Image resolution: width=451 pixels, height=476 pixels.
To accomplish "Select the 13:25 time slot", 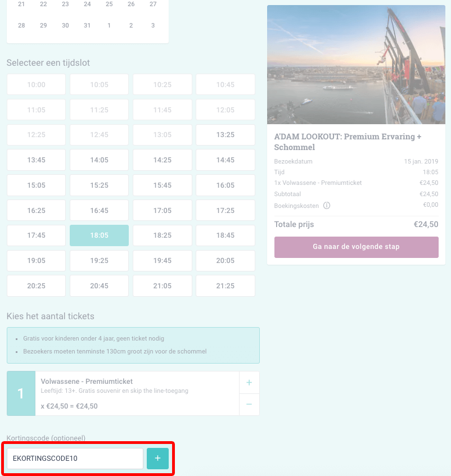I will [225, 135].
